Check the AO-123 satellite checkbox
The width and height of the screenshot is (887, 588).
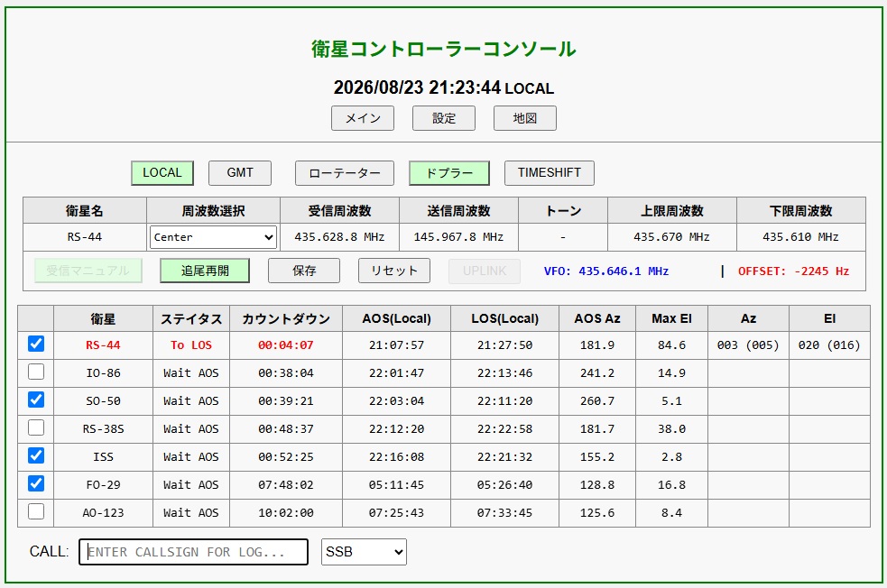click(36, 511)
